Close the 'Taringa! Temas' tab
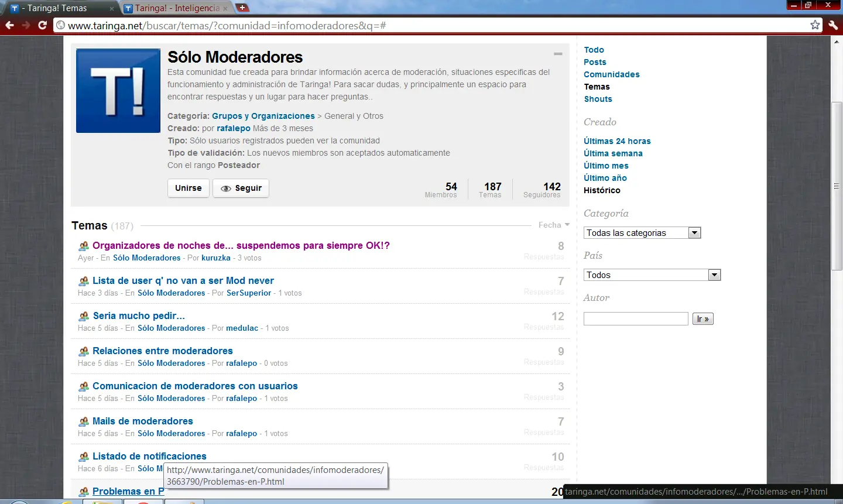Image resolution: width=843 pixels, height=504 pixels. (x=112, y=9)
